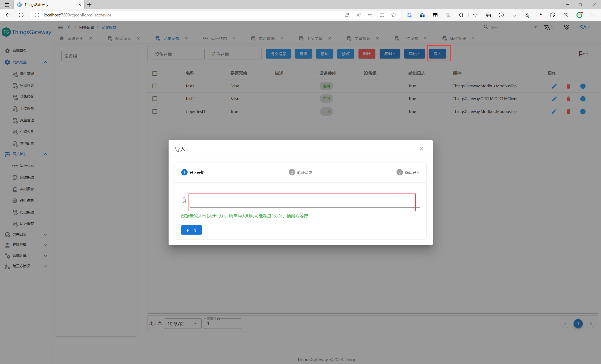
Task: Open 实时数据 in the sidebar
Action: click(x=27, y=177)
